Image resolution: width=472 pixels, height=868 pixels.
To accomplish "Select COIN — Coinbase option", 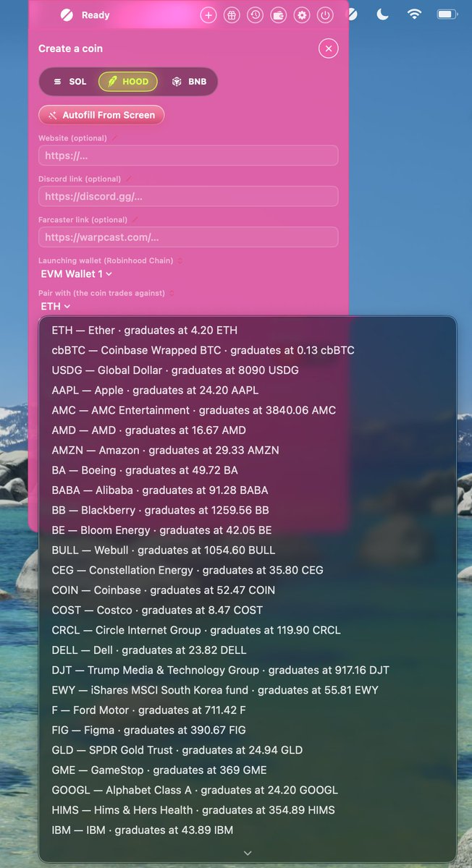I will coord(248,590).
